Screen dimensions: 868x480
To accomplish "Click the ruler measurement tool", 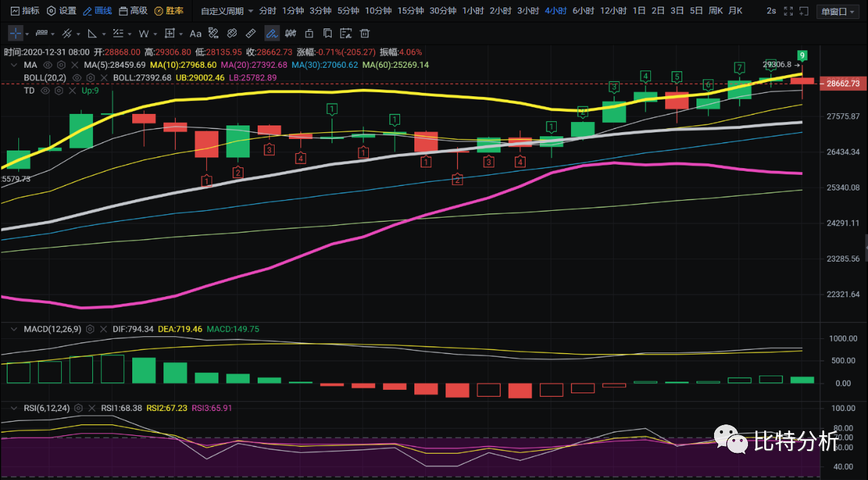I will (250, 33).
